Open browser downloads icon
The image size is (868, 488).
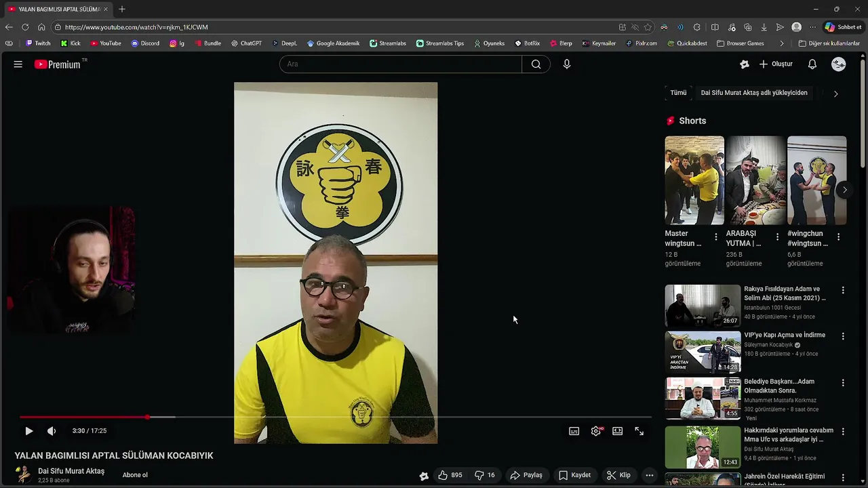pyautogui.click(x=764, y=27)
